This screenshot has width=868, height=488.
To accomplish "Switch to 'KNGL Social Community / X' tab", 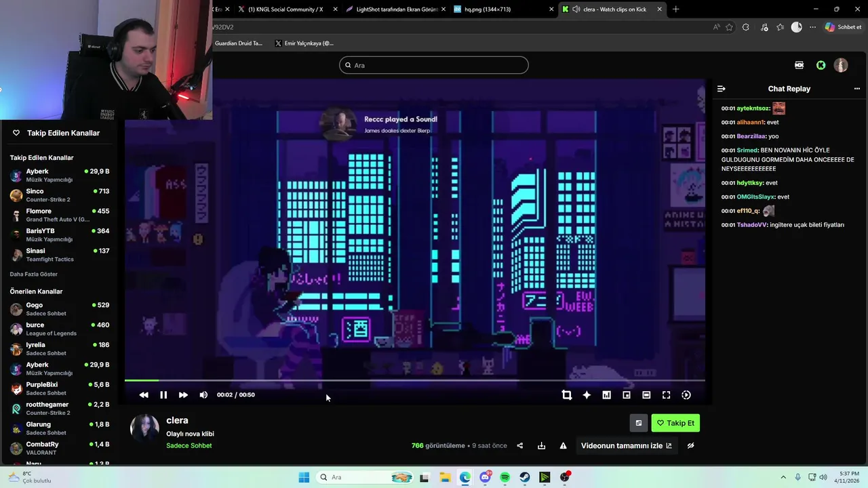I will tap(287, 9).
